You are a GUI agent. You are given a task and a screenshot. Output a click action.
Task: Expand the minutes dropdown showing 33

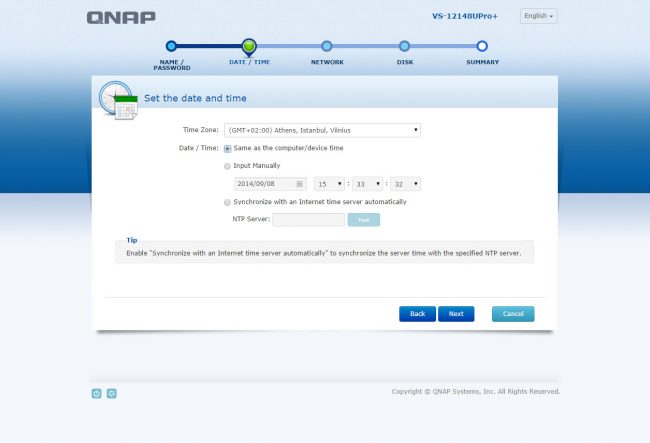click(x=367, y=184)
